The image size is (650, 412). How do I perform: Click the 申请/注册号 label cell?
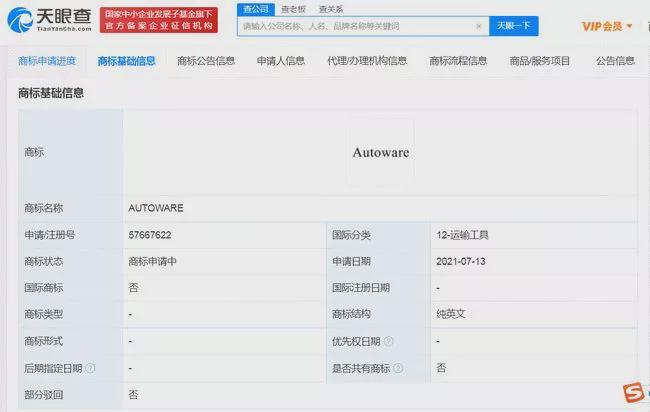click(70, 235)
